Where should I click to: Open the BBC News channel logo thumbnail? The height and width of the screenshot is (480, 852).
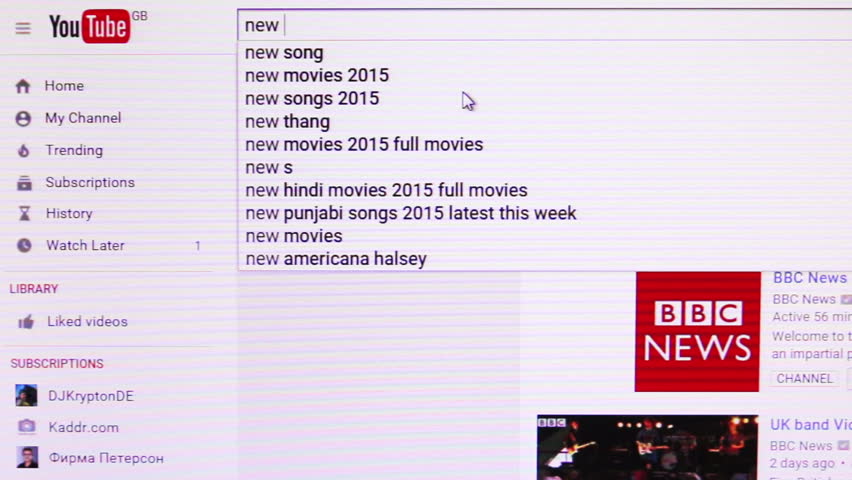click(697, 332)
